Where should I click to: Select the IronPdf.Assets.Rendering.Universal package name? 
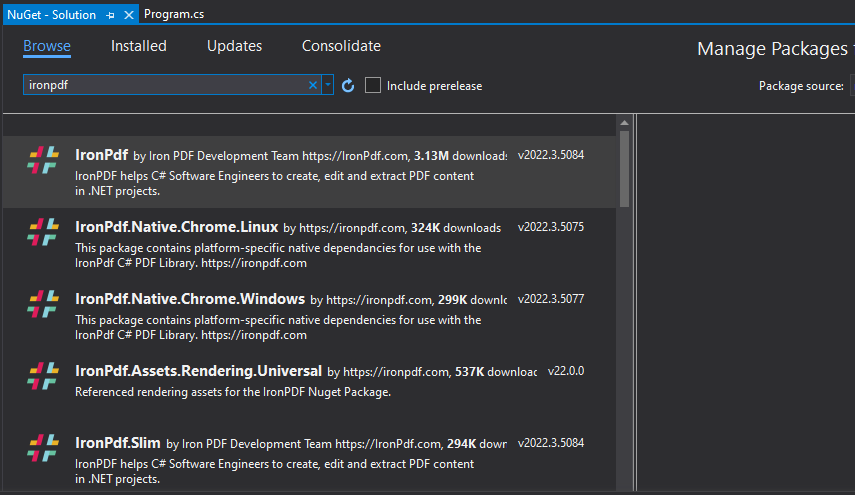[198, 371]
